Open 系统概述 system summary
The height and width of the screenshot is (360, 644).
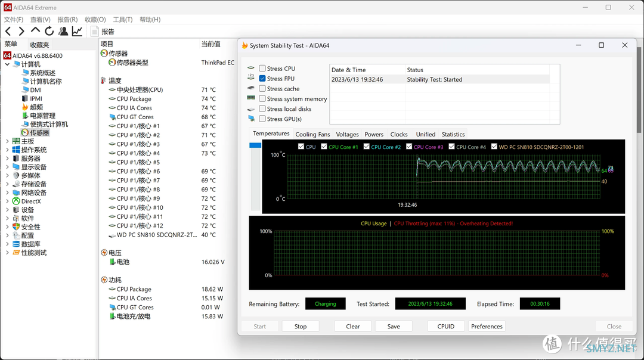pos(42,73)
